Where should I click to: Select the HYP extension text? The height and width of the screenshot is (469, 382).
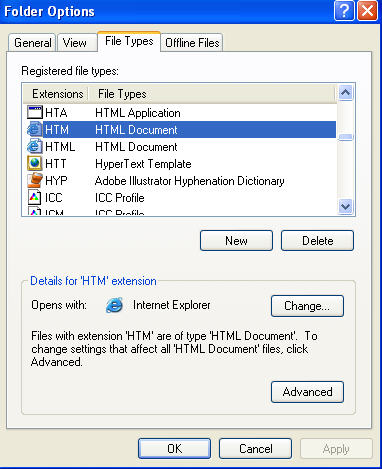pos(56,181)
